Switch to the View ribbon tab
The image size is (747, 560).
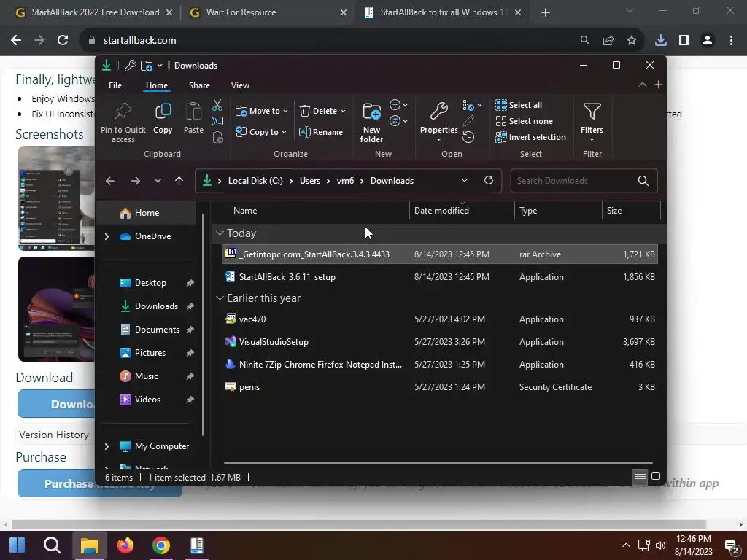pos(240,85)
